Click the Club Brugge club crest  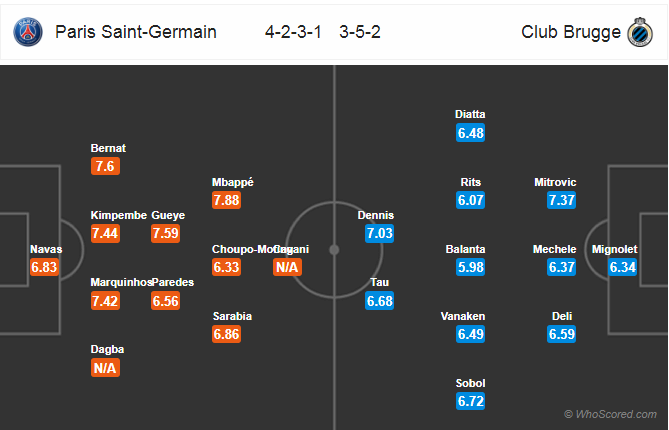click(x=640, y=32)
